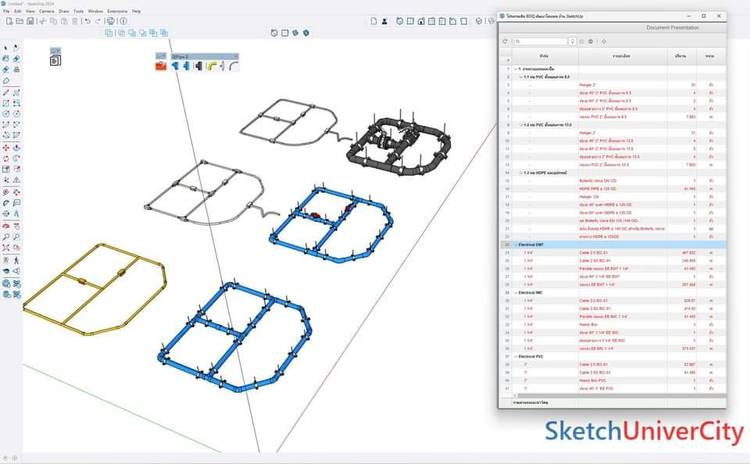Viewport: 750px width, 464px height.
Task: Select the 'Butterfly Valve DN 125' row
Action: [613, 181]
